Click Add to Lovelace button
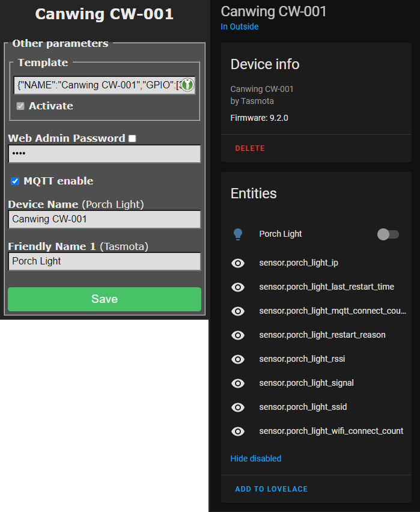Screen dimensions: 420x512 [271, 489]
